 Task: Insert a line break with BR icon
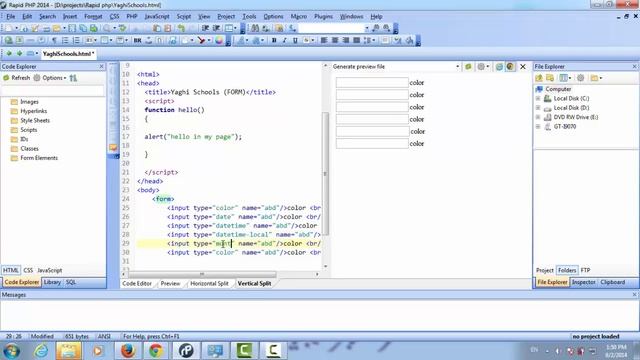pyautogui.click(x=138, y=40)
